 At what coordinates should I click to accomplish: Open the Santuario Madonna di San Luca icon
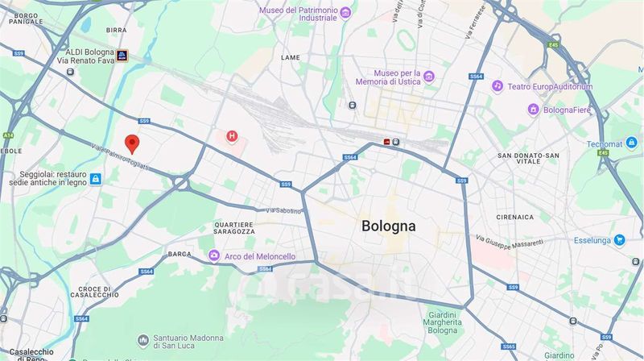tap(143, 341)
